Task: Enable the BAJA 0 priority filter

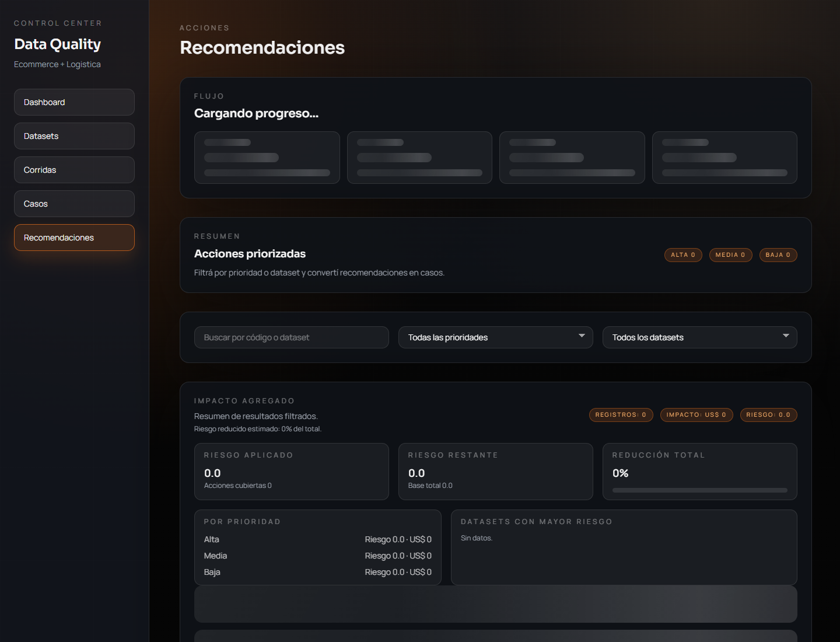Action: [778, 255]
